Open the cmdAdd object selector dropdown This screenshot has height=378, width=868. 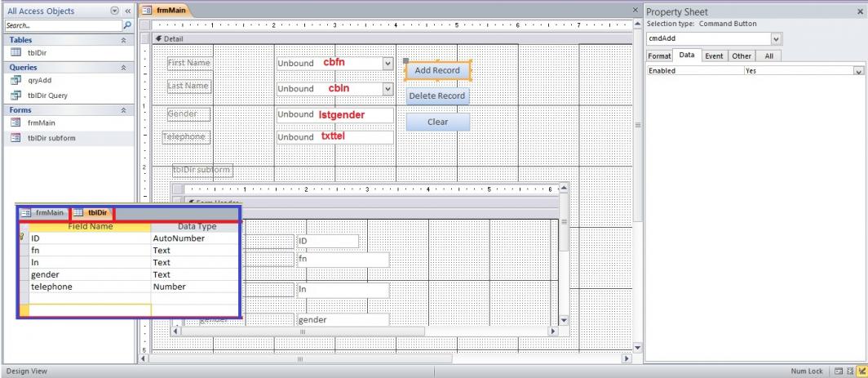(776, 39)
